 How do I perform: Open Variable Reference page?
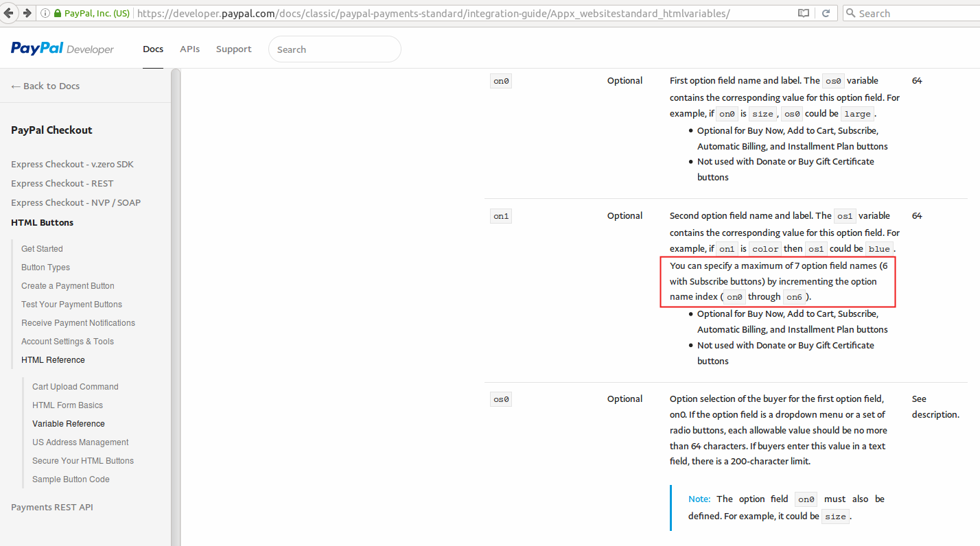(69, 423)
